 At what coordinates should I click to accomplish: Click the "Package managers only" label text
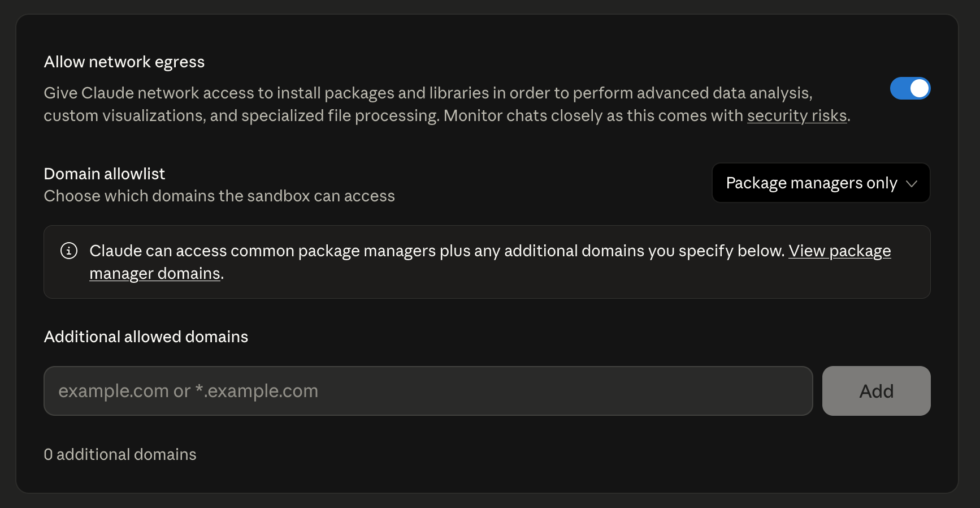click(811, 183)
